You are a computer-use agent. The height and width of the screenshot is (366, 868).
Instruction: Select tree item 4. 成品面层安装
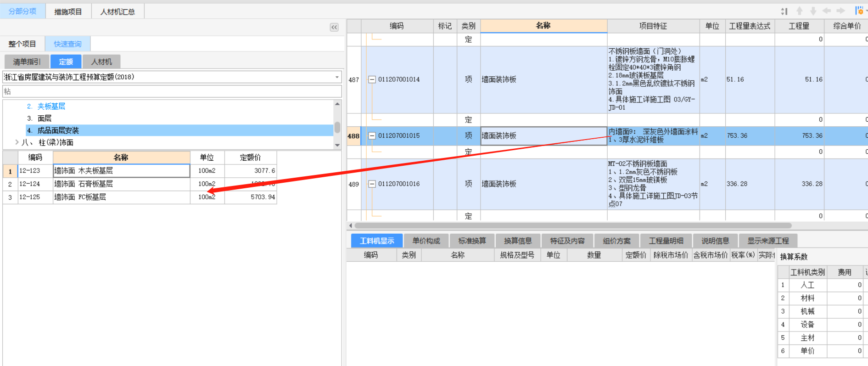pyautogui.click(x=179, y=130)
